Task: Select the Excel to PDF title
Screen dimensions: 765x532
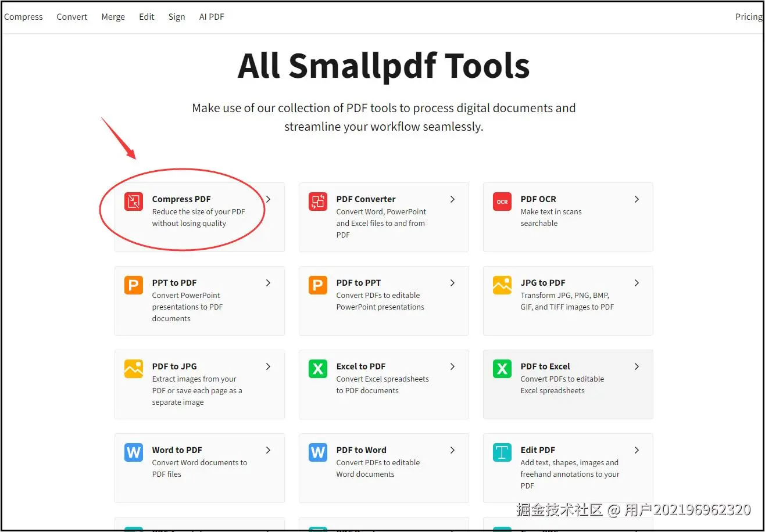Action: pos(361,366)
